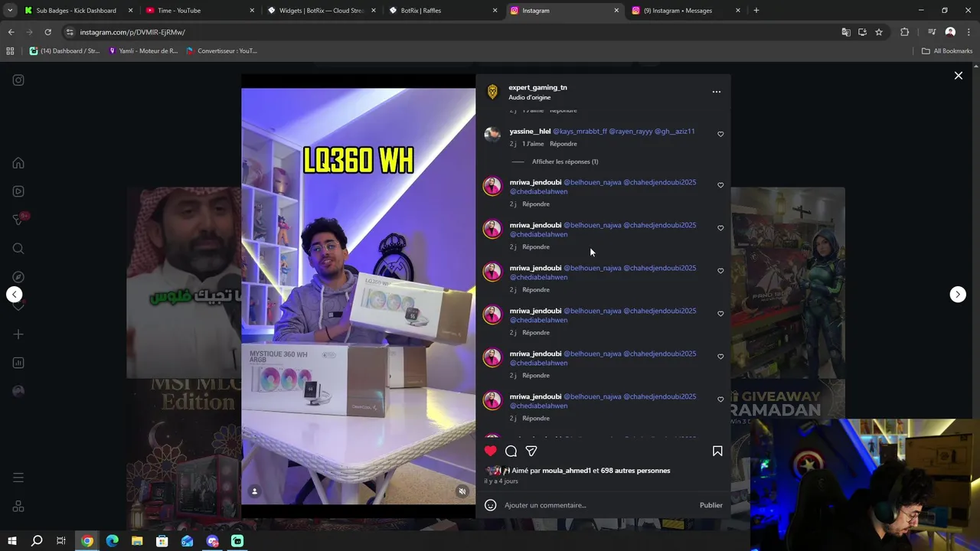The width and height of the screenshot is (980, 551).
Task: Open File Explorer from the taskbar
Action: pos(137,541)
